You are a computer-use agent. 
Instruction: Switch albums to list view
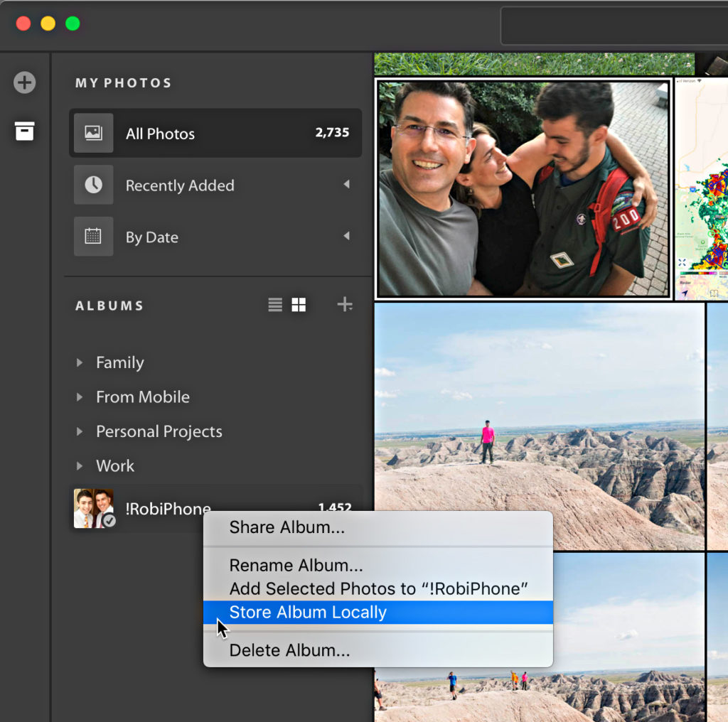point(275,305)
